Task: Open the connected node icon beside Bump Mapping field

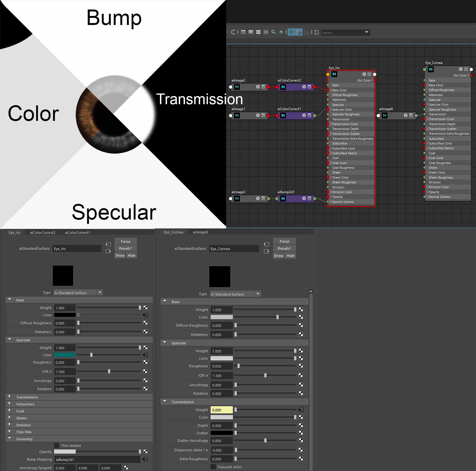Action: [145, 459]
